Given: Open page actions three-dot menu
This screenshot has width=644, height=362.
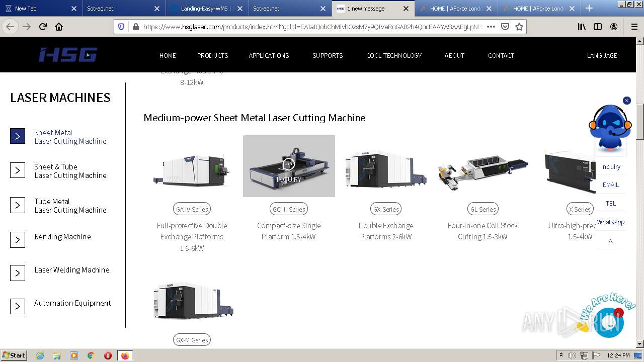Looking at the screenshot, I should pyautogui.click(x=491, y=27).
